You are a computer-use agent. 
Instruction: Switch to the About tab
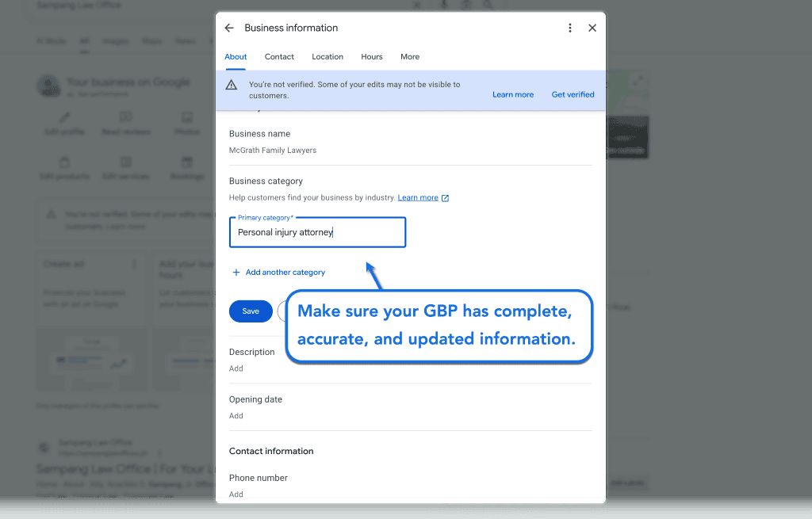pos(236,57)
